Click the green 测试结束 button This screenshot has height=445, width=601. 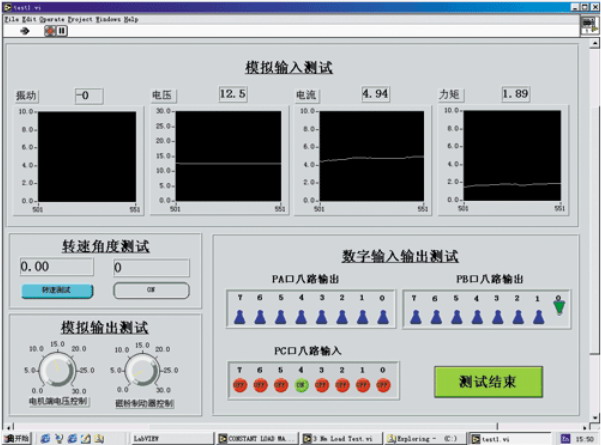tap(487, 381)
